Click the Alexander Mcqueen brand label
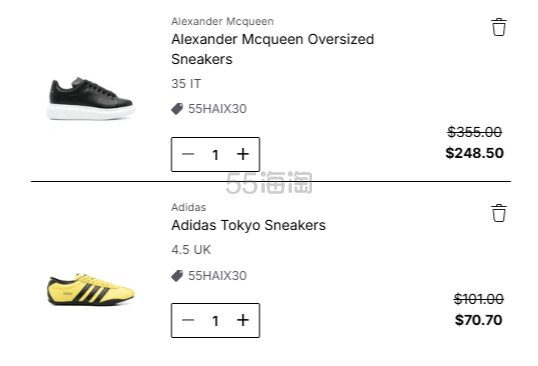 [222, 21]
